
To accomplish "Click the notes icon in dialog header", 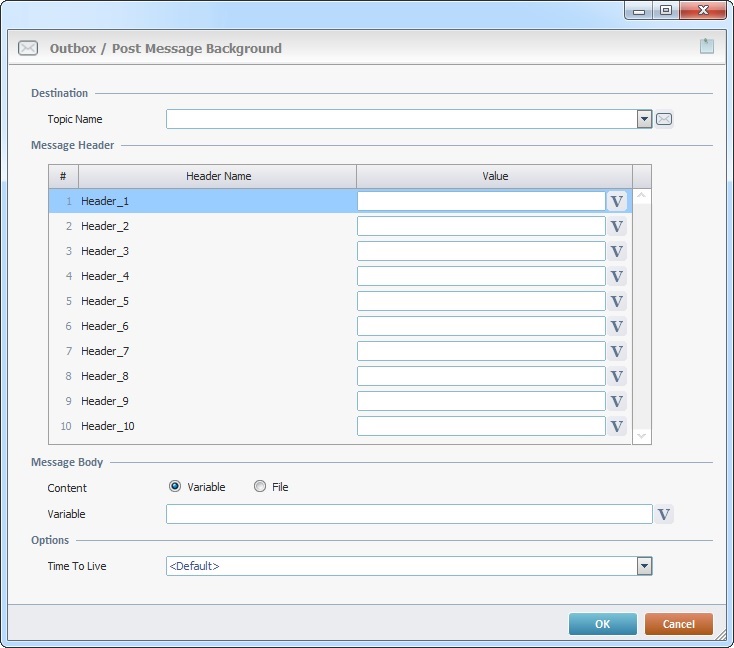I will tap(706, 46).
